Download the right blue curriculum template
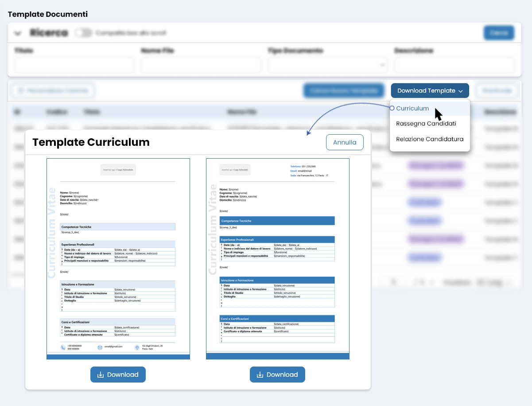Screen dimensions: 532x406 coord(277,375)
